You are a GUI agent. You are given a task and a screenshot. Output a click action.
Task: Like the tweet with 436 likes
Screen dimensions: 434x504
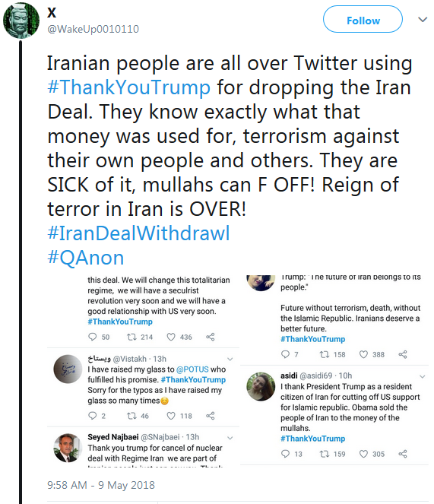pyautogui.click(x=171, y=337)
